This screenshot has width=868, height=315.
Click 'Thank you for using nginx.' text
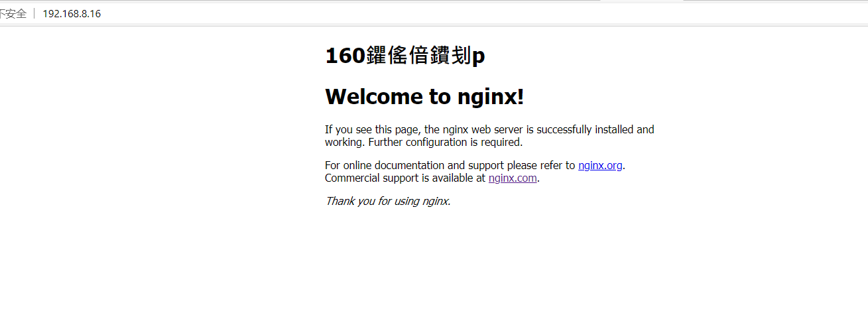(x=388, y=201)
